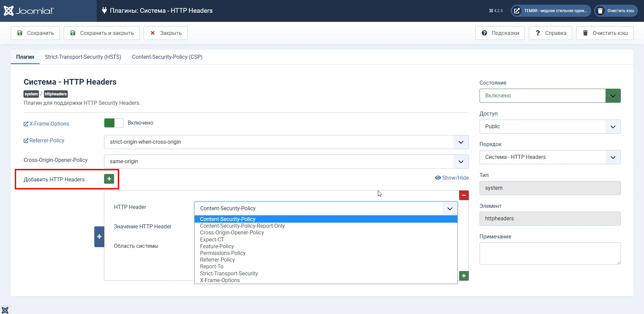
Task: Select Expect-CT option
Action: pyautogui.click(x=326, y=239)
